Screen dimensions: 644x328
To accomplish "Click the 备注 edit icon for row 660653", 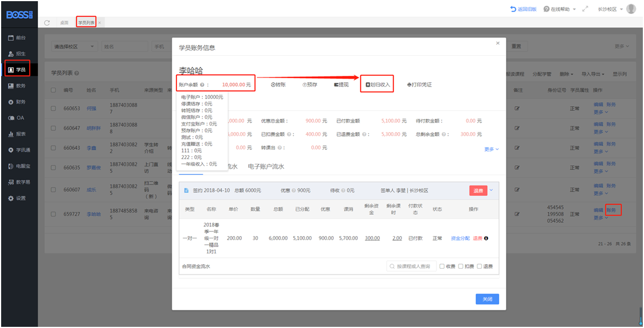I will pyautogui.click(x=517, y=109).
